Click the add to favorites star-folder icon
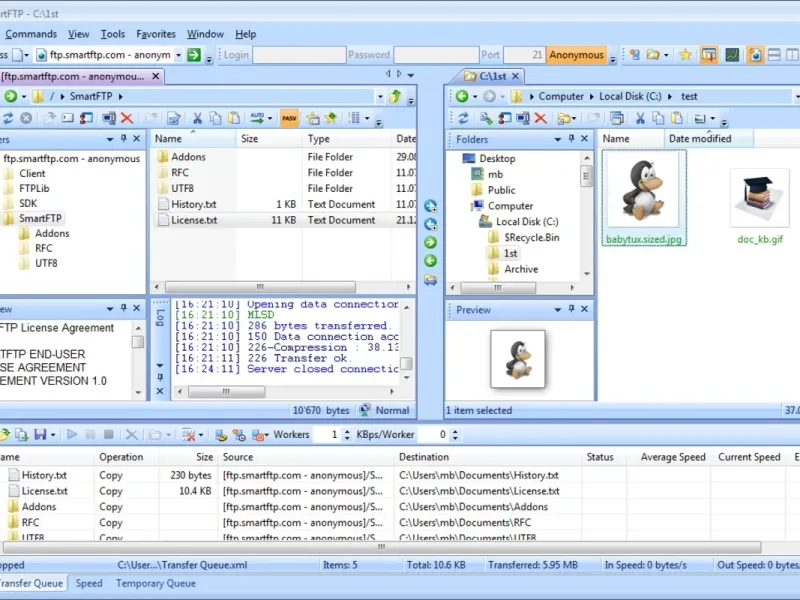 click(313, 118)
